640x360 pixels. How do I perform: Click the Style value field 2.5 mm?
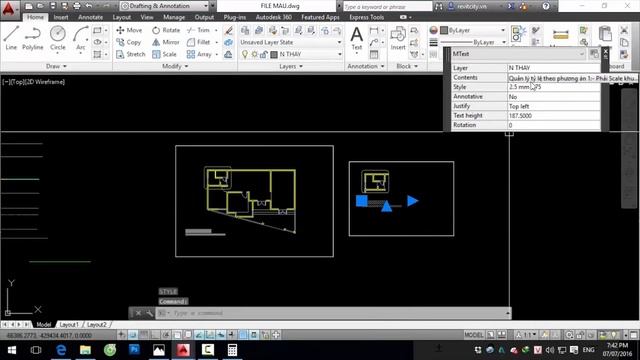click(x=553, y=87)
